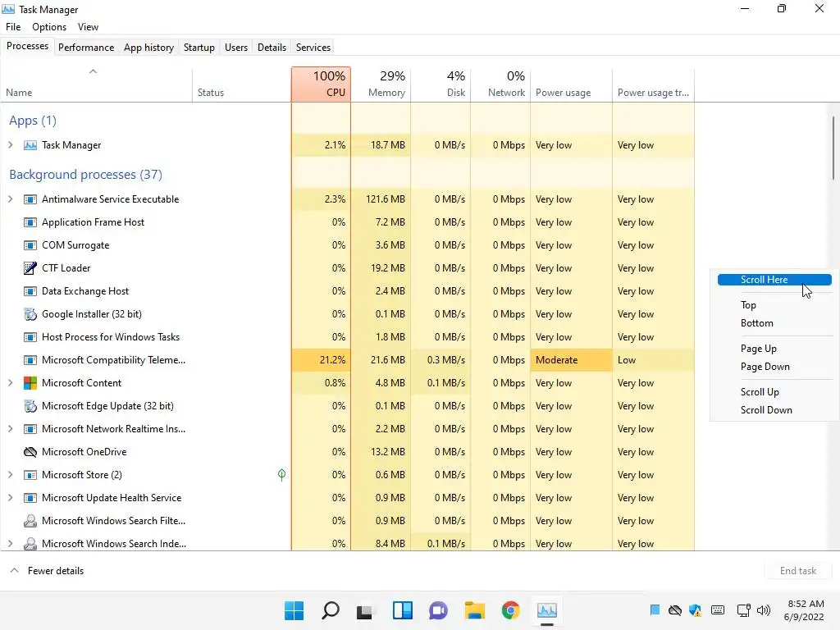The height and width of the screenshot is (630, 840).
Task: Switch to the Performance tab
Action: pyautogui.click(x=86, y=47)
